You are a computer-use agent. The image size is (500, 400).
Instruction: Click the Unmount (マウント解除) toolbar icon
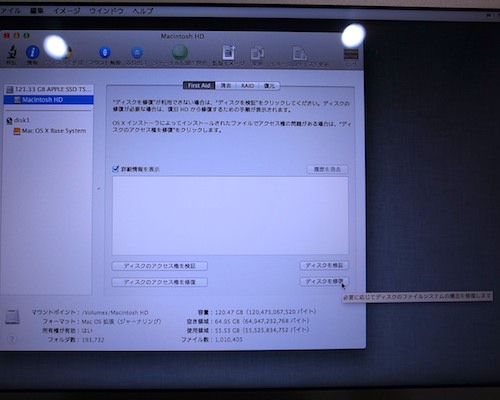105,53
